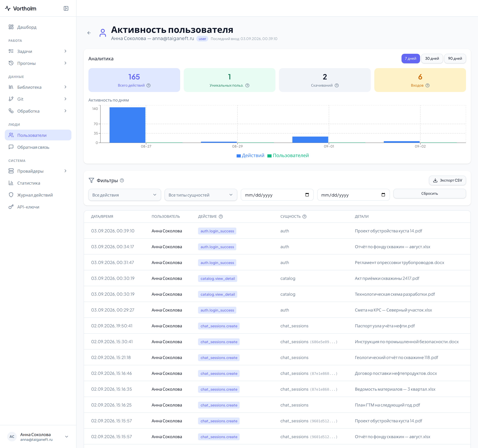
Task: Click the Провайдеры server icon
Action: (x=11, y=171)
